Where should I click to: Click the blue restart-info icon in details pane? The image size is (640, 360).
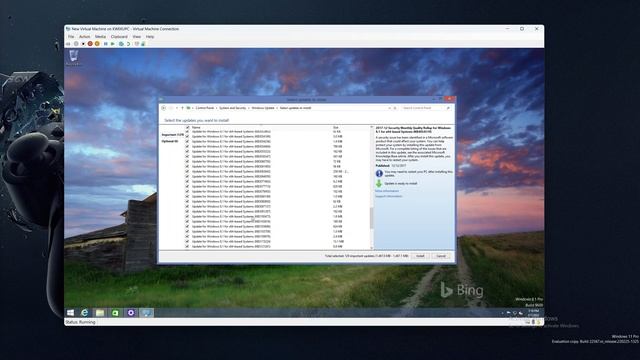tap(379, 173)
